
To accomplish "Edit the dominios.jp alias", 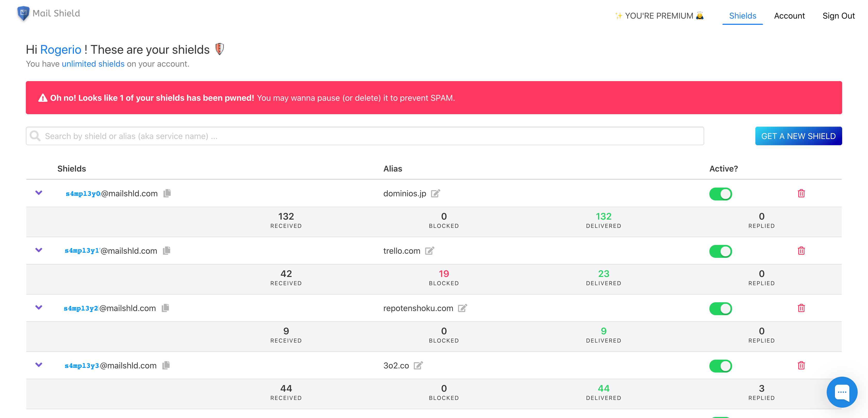I will (x=435, y=193).
